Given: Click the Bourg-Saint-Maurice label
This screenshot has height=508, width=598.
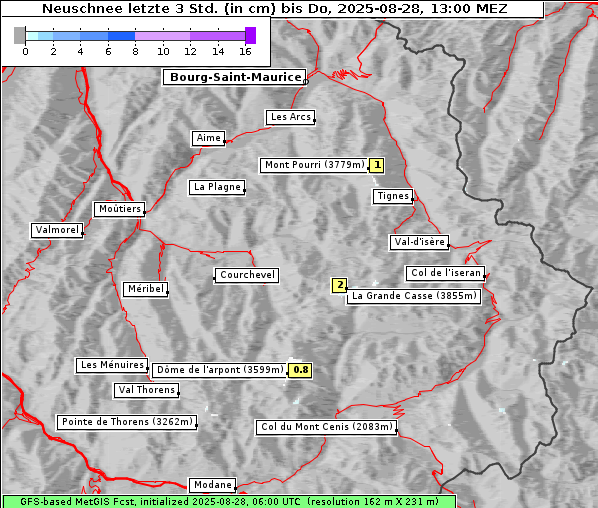Looking at the screenshot, I should [234, 77].
